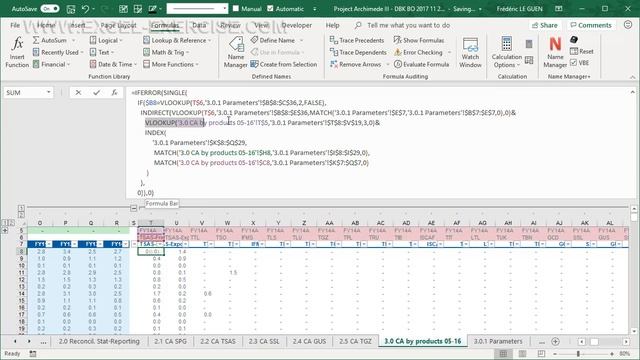Click Remove Arrows
Image resolution: width=640 pixels, height=360 pixels.
tap(356, 64)
